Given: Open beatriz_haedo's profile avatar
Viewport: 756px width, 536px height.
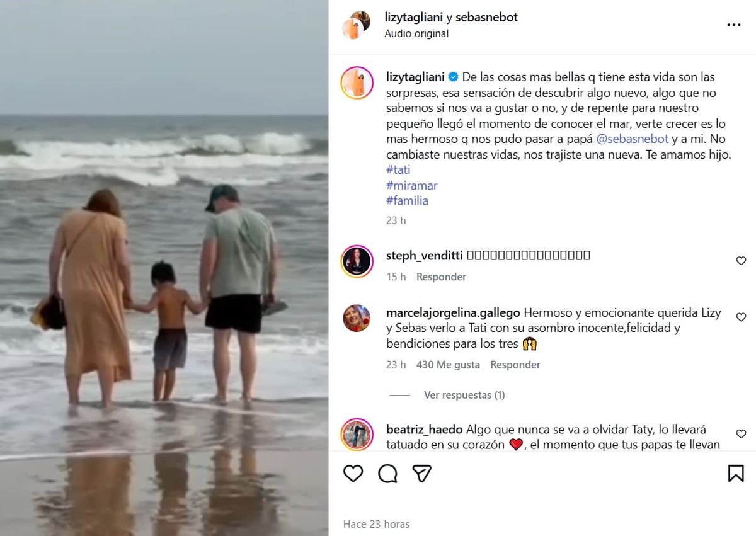Looking at the screenshot, I should point(357,434).
